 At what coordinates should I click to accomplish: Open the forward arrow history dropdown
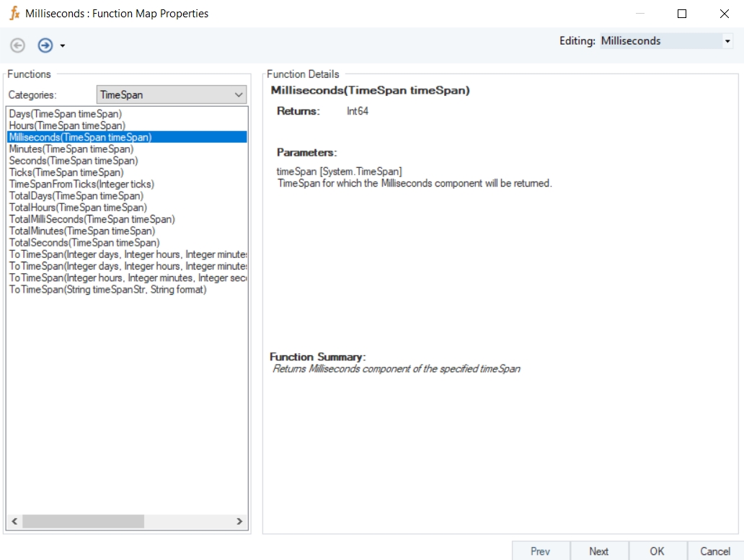pyautogui.click(x=63, y=46)
